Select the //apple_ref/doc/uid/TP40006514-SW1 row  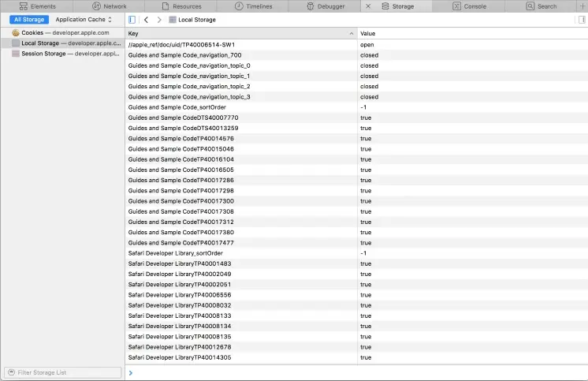pos(356,45)
